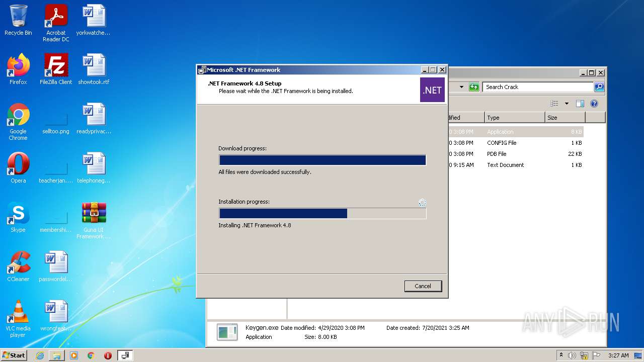This screenshot has height=362, width=644.
Task: Toggle the Explorer preview pane
Action: point(580,104)
